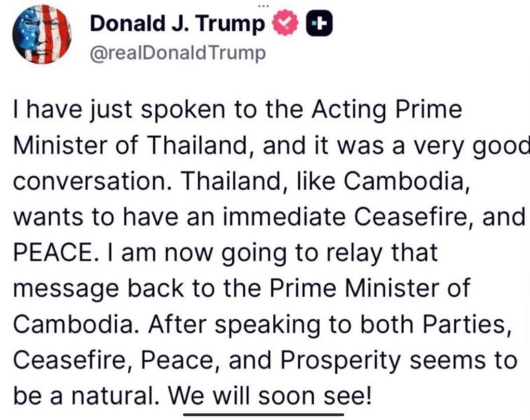Click the display name Donald J. Trump
Screen dimensions: 530x420
click(177, 24)
